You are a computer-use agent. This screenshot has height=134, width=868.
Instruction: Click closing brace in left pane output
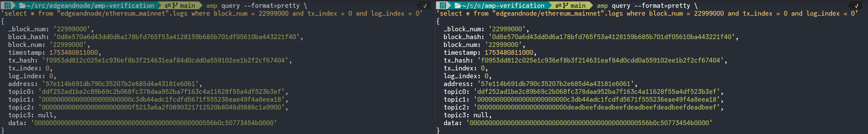[3, 131]
